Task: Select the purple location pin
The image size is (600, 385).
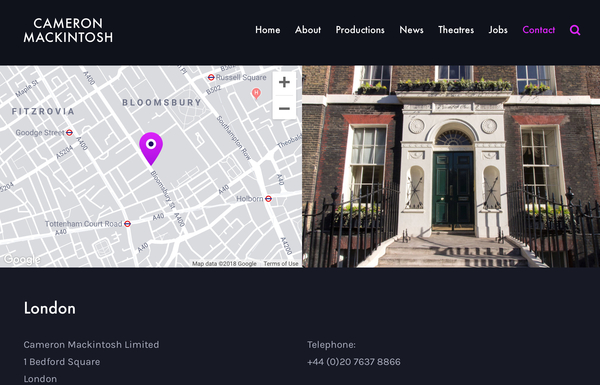Action: [151, 148]
